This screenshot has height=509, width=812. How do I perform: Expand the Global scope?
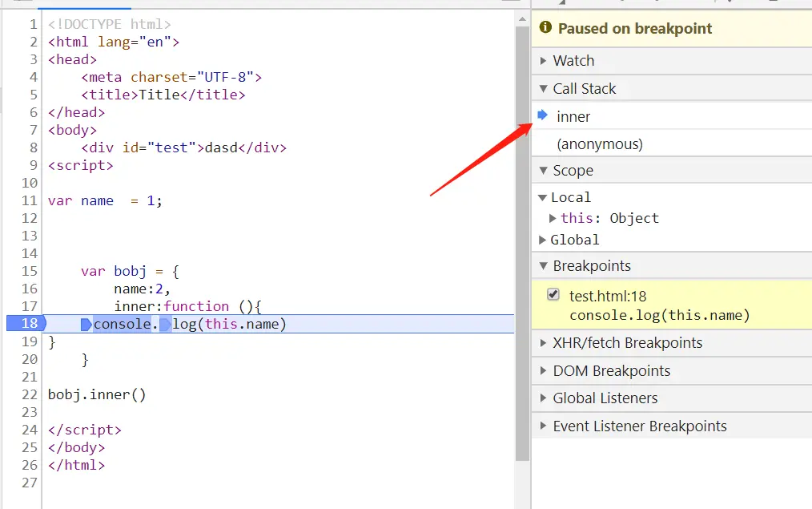[542, 240]
